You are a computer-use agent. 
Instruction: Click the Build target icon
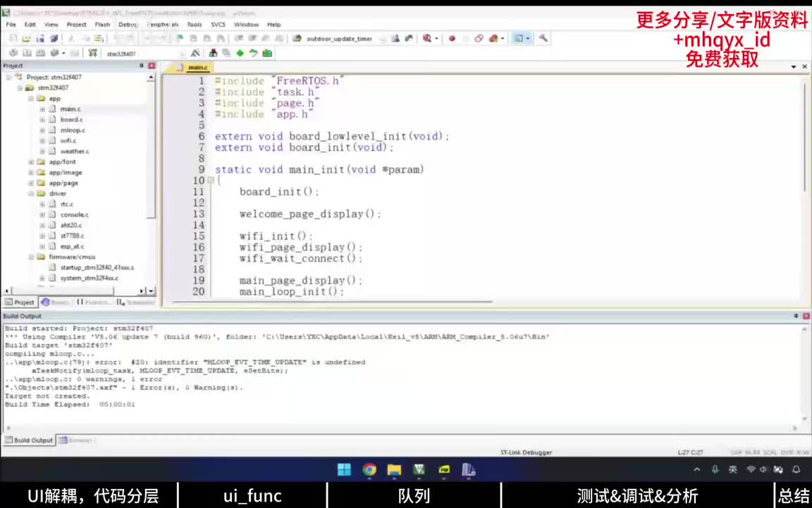(x=27, y=54)
